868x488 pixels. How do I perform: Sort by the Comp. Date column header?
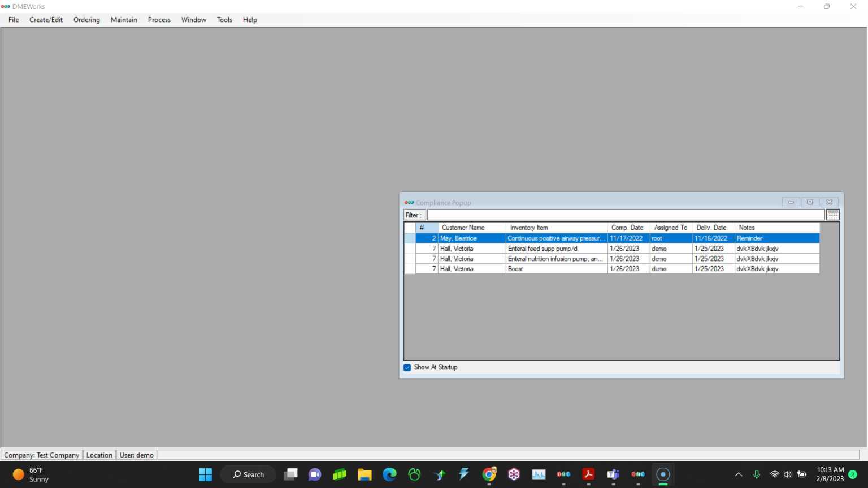coord(627,228)
